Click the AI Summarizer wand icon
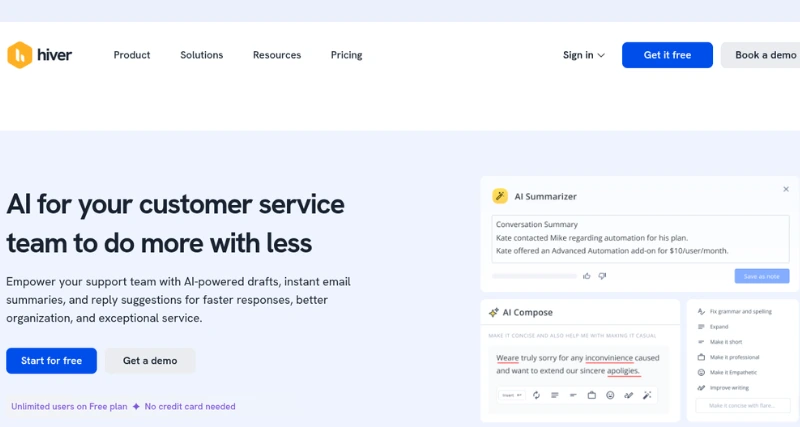Image resolution: width=800 pixels, height=427 pixels. coord(500,196)
